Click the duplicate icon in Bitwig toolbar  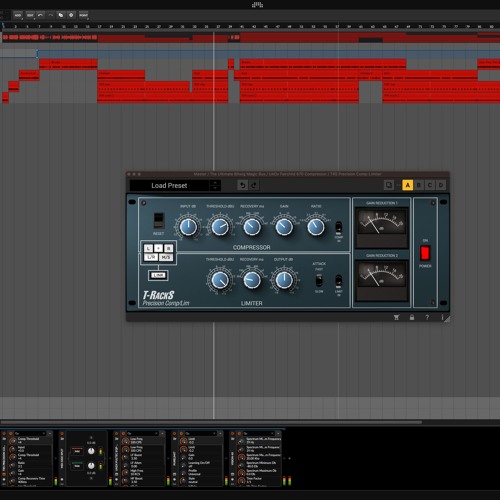click(x=61, y=15)
